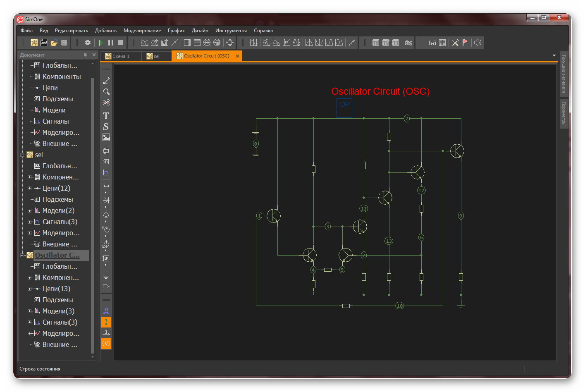
Task: Stop the simulation
Action: click(121, 43)
